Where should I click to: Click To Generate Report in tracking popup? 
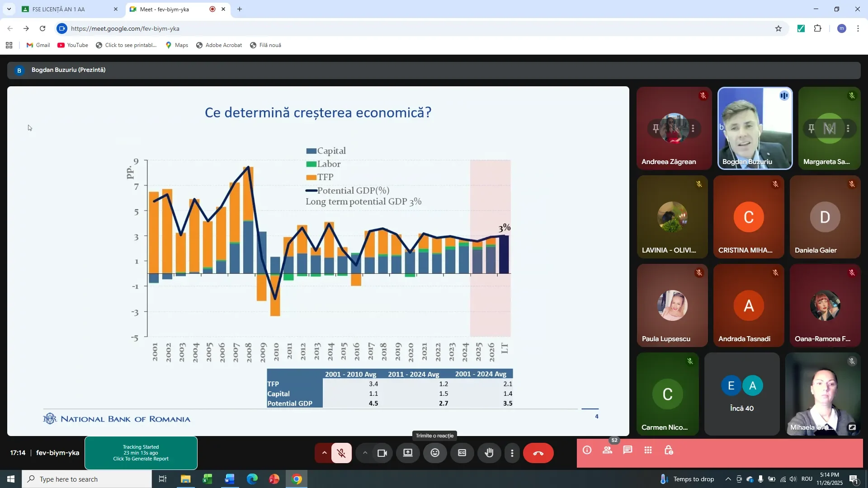point(140,458)
